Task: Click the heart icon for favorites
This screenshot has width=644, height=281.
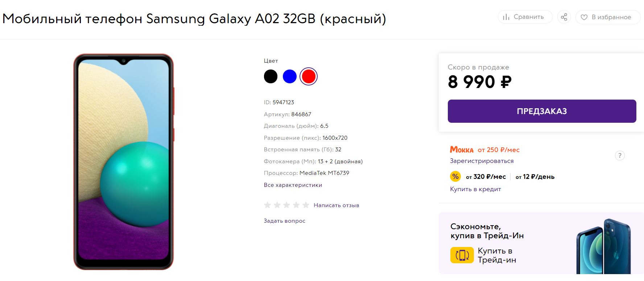Action: (584, 17)
